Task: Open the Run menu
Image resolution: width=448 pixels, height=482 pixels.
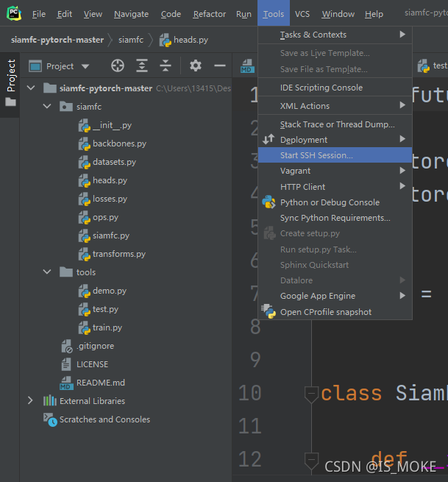Action: click(243, 14)
